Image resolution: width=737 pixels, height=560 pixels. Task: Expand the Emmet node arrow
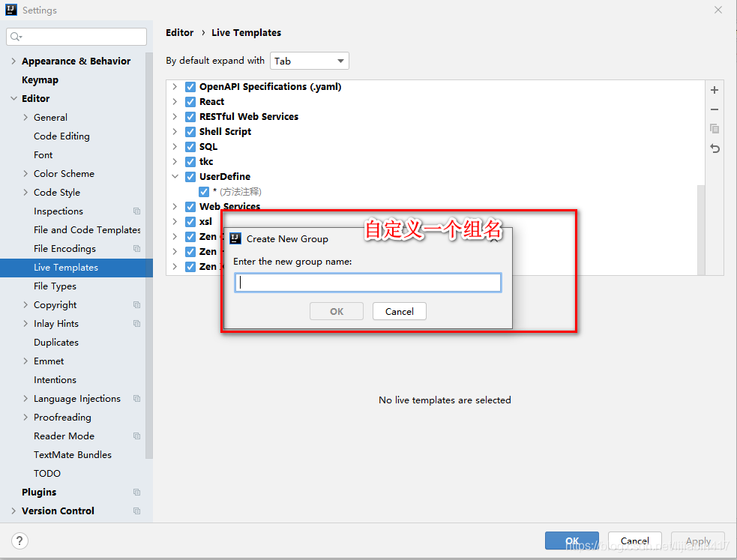tap(25, 361)
